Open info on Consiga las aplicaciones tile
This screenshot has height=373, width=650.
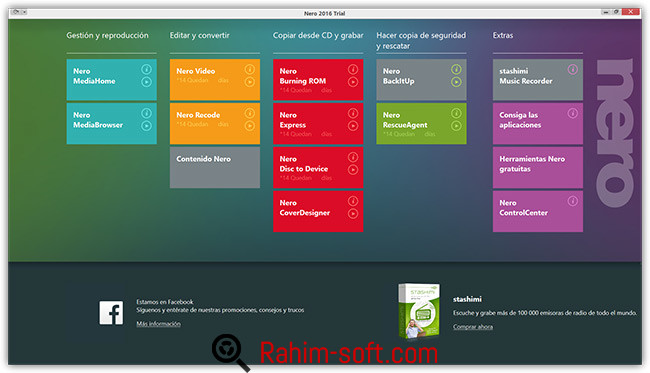(572, 113)
